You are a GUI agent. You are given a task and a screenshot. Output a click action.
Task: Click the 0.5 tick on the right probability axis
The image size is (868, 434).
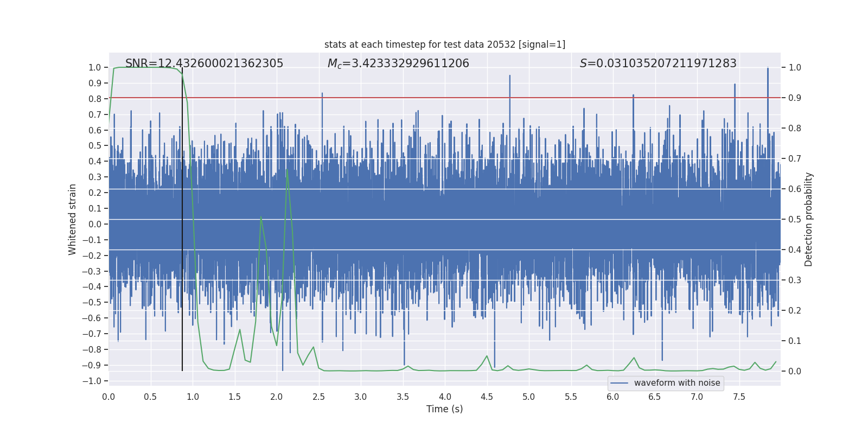[x=795, y=220]
